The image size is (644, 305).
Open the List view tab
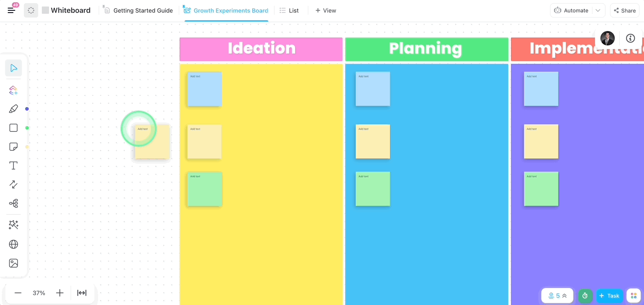289,10
